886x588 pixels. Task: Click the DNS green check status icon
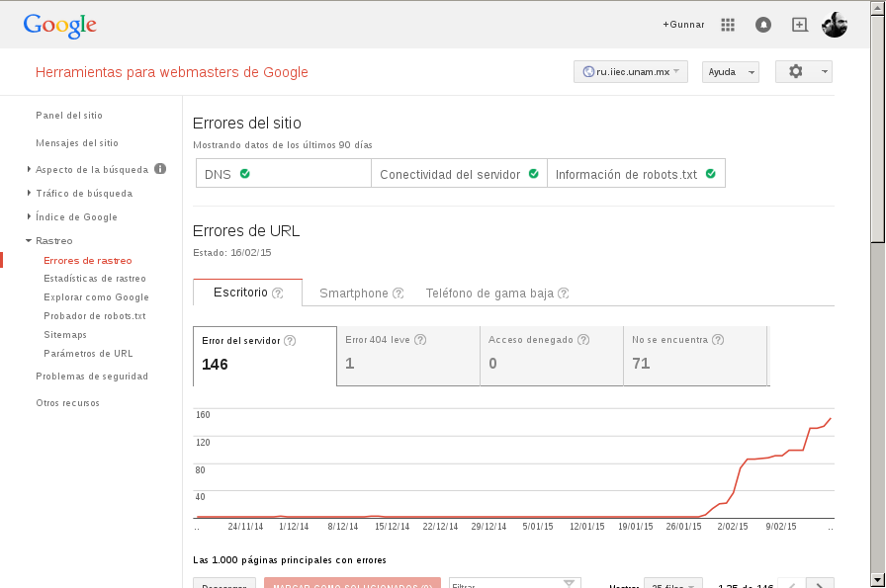244,173
